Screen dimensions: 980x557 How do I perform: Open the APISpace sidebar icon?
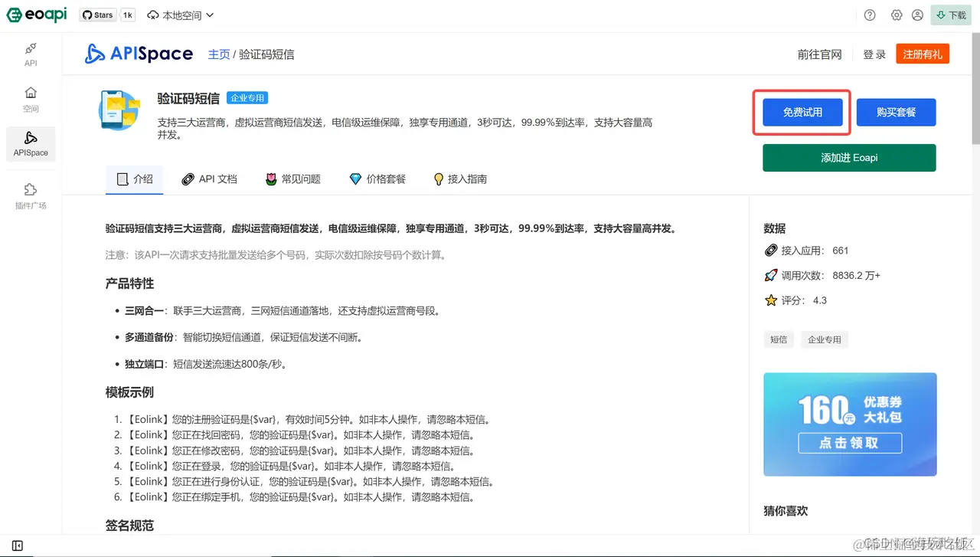(31, 144)
